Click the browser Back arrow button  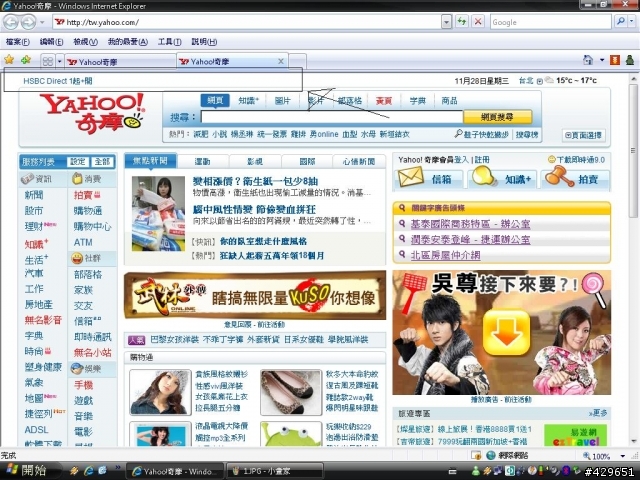11,22
